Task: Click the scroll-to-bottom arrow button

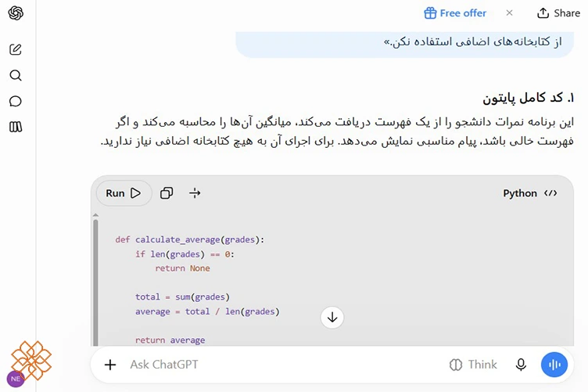Action: [x=332, y=318]
